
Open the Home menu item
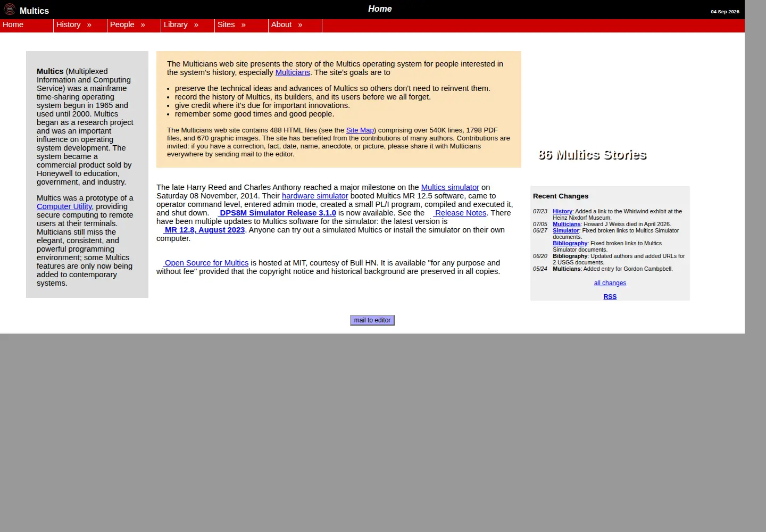click(x=27, y=25)
